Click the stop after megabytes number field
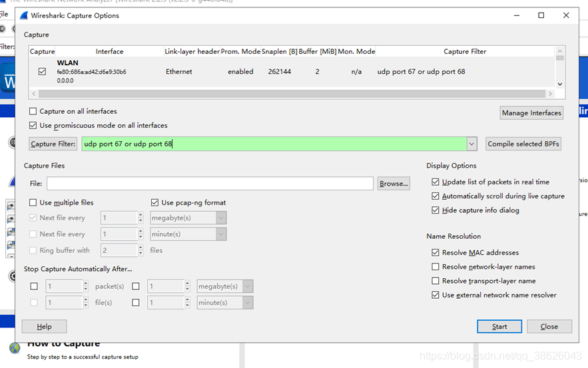 (x=166, y=286)
